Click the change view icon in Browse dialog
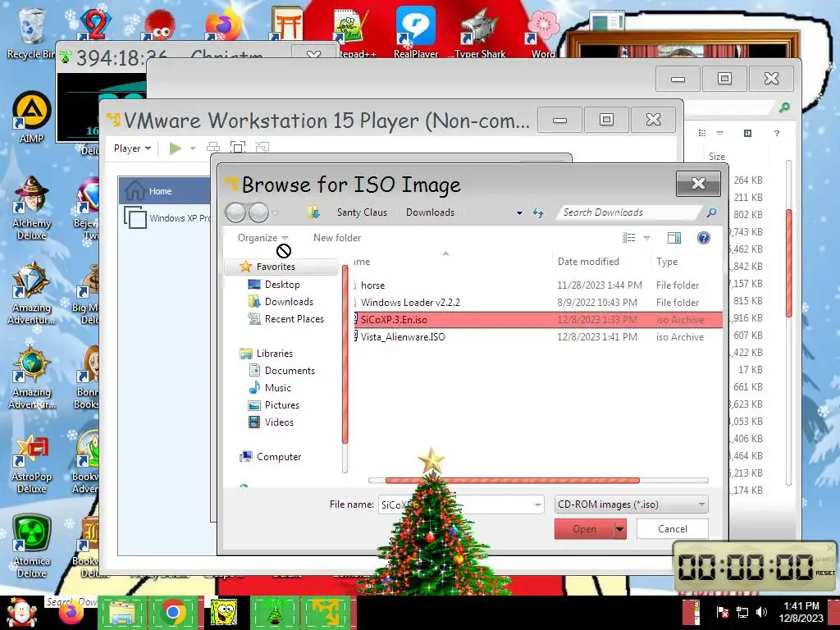 629,238
